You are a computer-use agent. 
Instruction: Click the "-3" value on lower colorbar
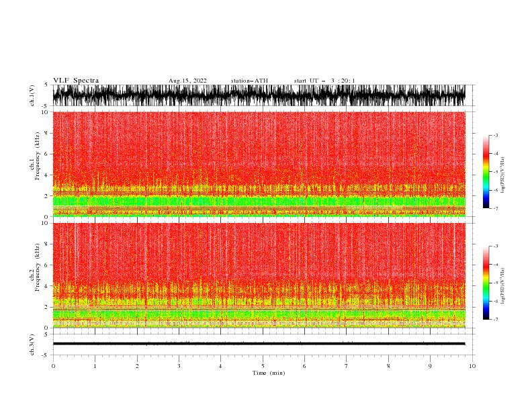495,246
